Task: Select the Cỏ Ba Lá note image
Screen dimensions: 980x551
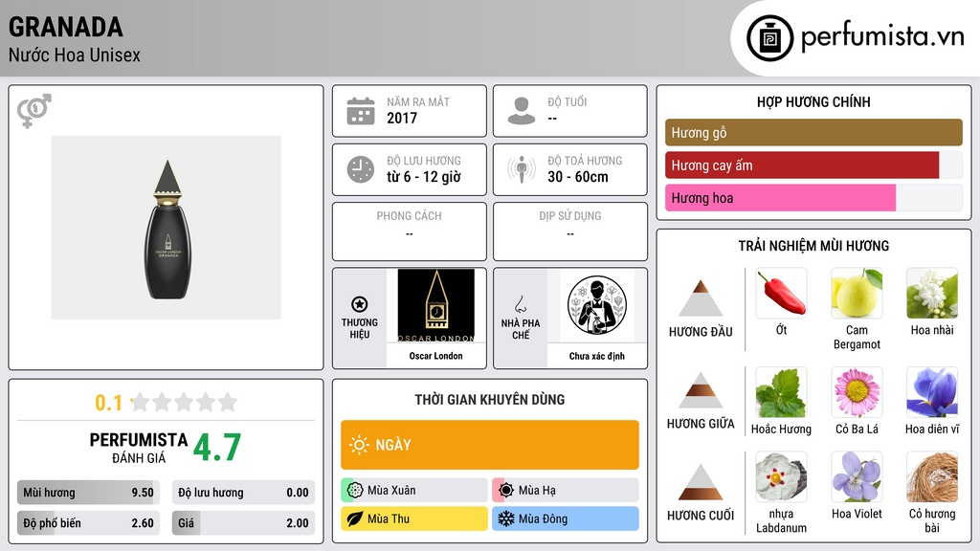Action: [x=857, y=392]
